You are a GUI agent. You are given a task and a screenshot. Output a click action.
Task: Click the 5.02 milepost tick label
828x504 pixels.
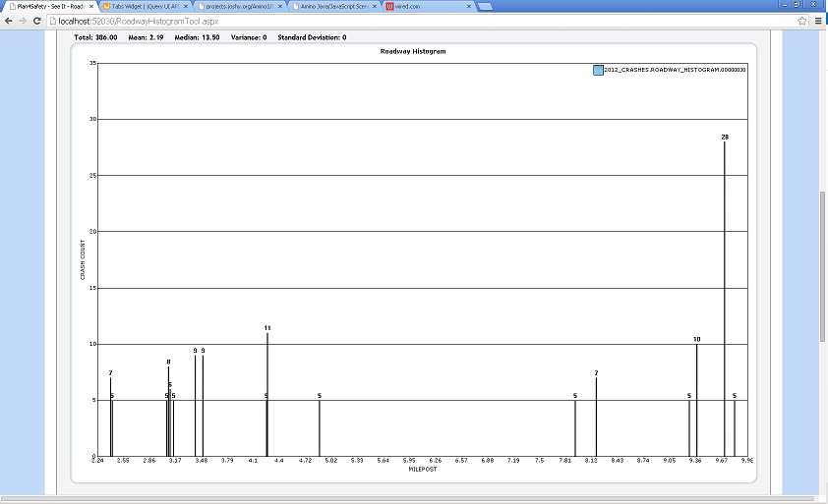pos(331,461)
